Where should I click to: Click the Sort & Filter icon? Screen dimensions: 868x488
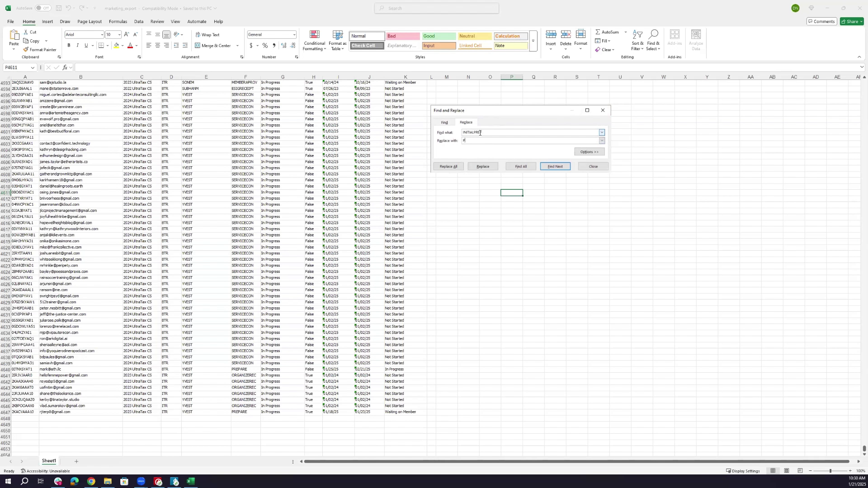[637, 41]
